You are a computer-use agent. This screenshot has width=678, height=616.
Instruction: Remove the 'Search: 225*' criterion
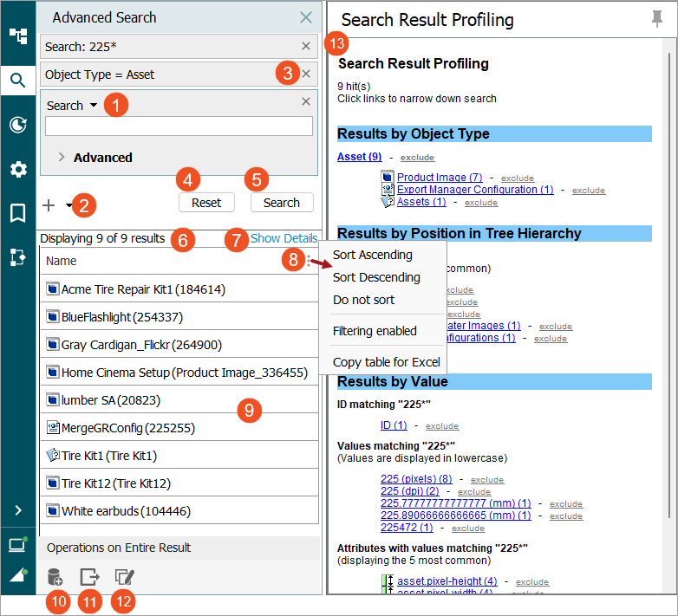(x=306, y=46)
